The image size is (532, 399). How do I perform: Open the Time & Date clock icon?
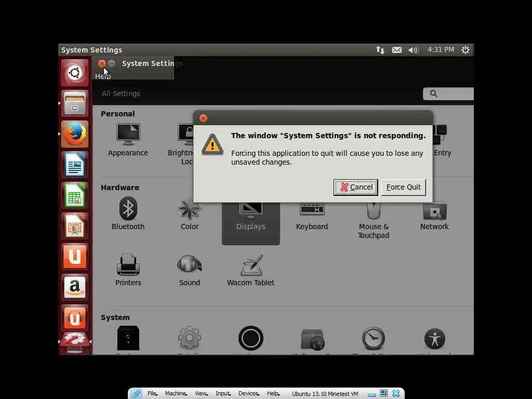(373, 338)
